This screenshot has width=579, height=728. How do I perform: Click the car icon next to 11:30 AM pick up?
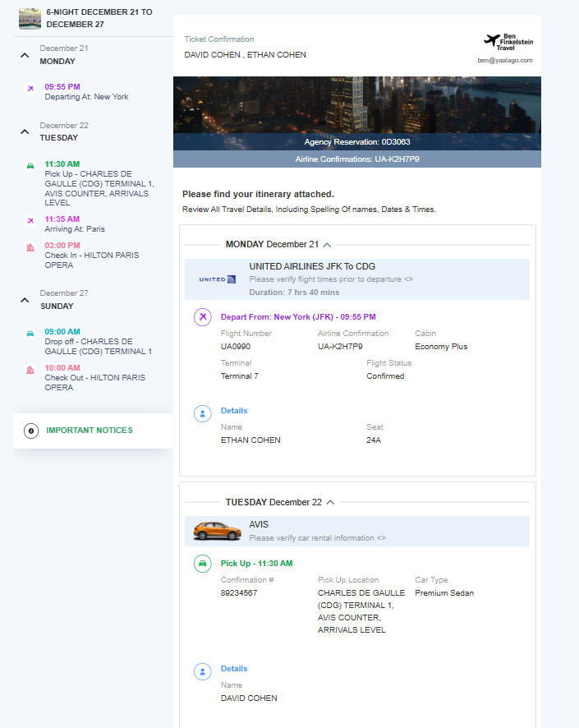coord(30,166)
